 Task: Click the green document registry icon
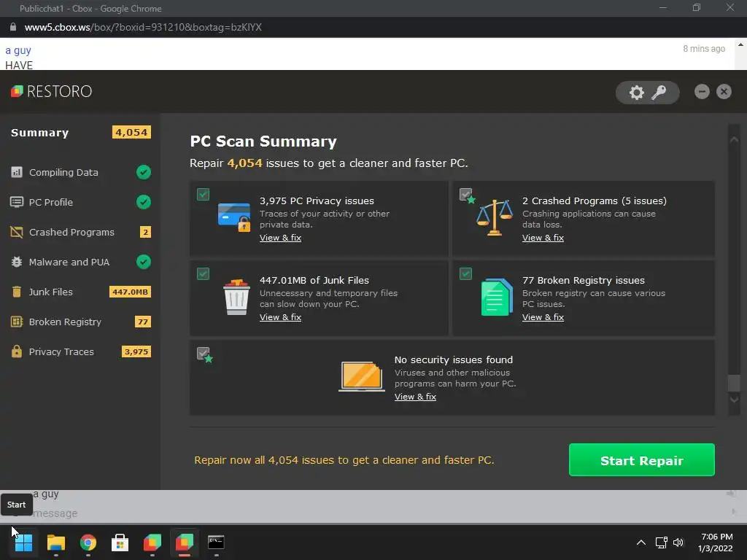[497, 297]
